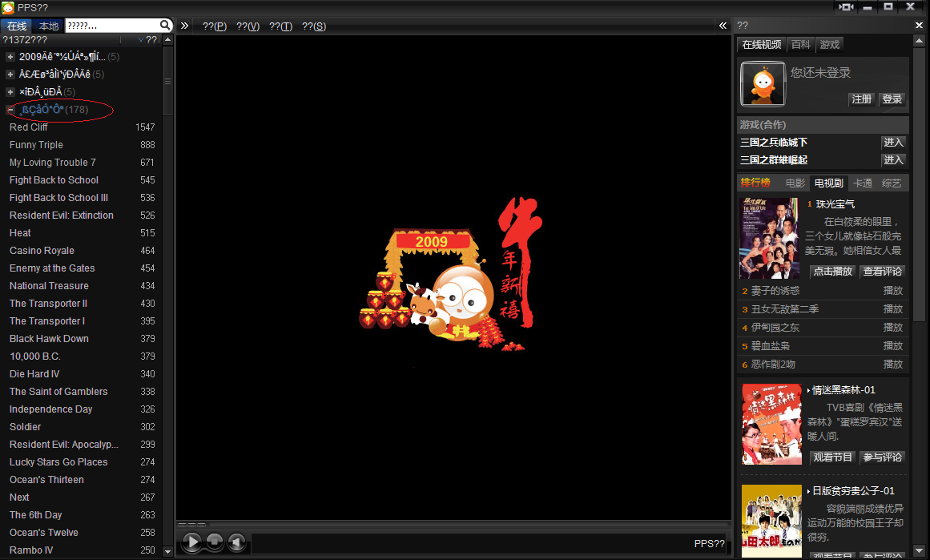The height and width of the screenshot is (560, 930).
Task: Open the ??(T) menu
Action: 280,26
